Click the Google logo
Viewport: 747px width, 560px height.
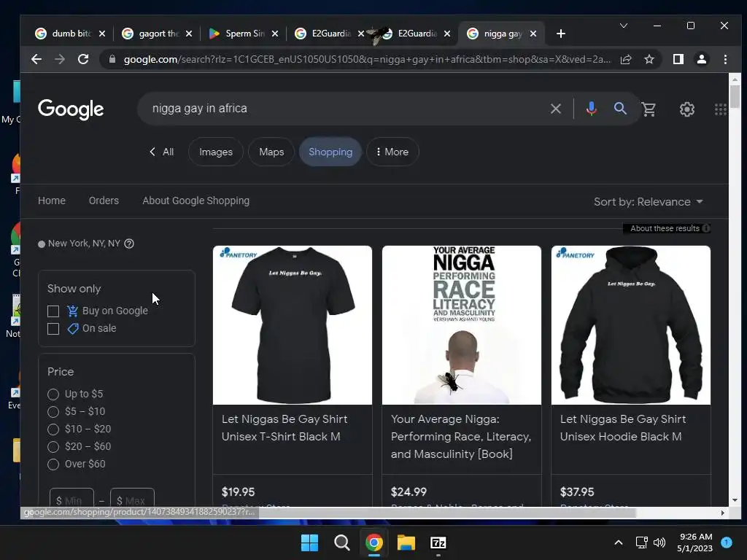(71, 109)
